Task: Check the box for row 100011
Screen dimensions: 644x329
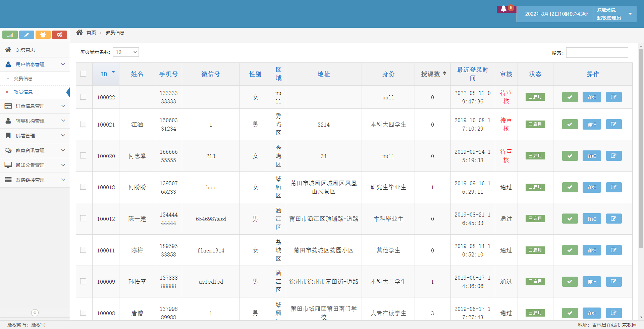Action: [x=83, y=250]
